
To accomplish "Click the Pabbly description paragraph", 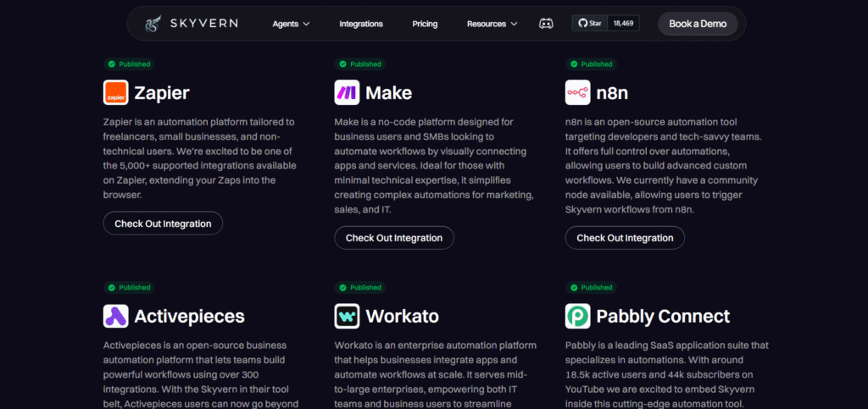I will click(x=667, y=374).
